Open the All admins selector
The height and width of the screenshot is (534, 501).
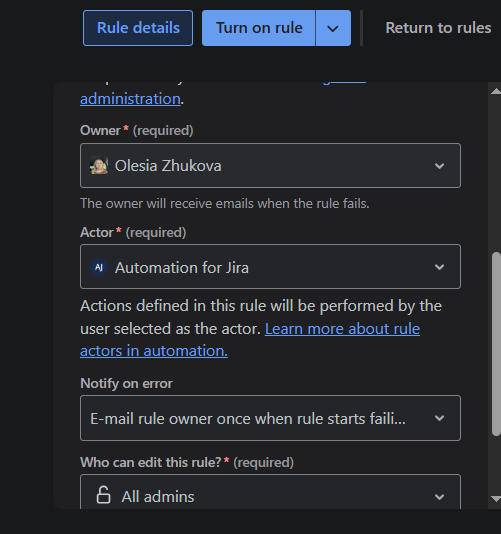(x=270, y=492)
